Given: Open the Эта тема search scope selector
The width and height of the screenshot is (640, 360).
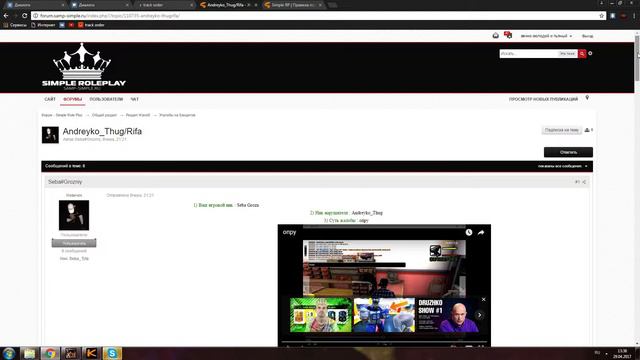Looking at the screenshot, I should (567, 53).
